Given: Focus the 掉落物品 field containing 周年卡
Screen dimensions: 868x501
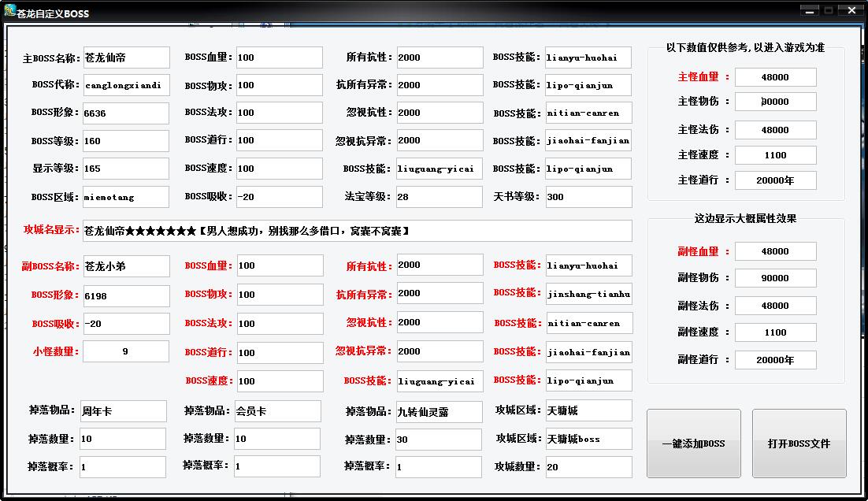Looking at the screenshot, I should pyautogui.click(x=123, y=411).
